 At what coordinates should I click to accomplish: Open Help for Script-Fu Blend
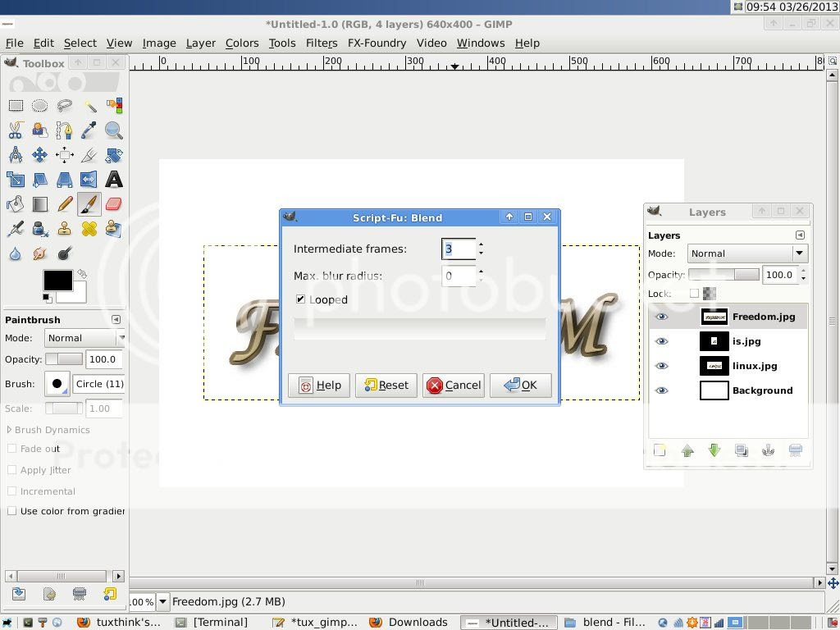[x=319, y=386]
